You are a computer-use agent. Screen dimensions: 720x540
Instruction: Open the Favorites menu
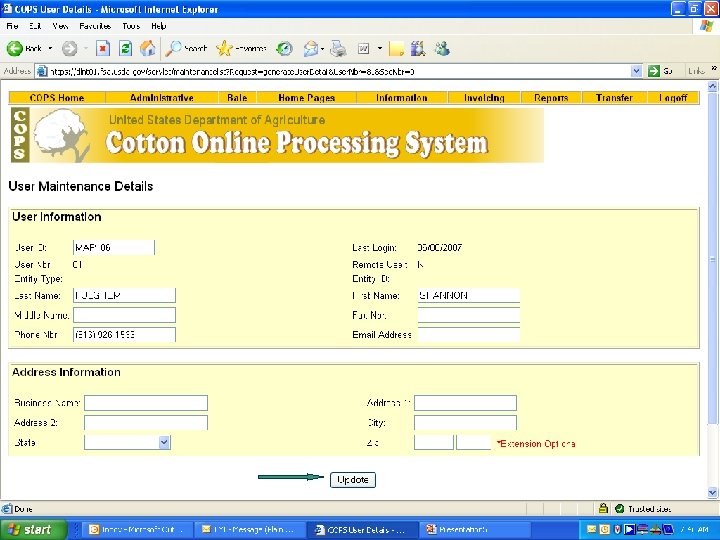95,26
